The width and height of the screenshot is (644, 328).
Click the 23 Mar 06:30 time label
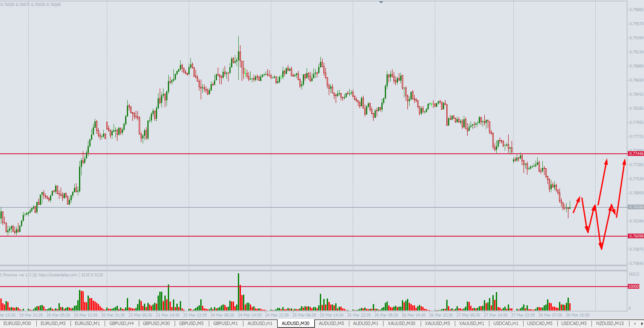[x=141, y=315]
